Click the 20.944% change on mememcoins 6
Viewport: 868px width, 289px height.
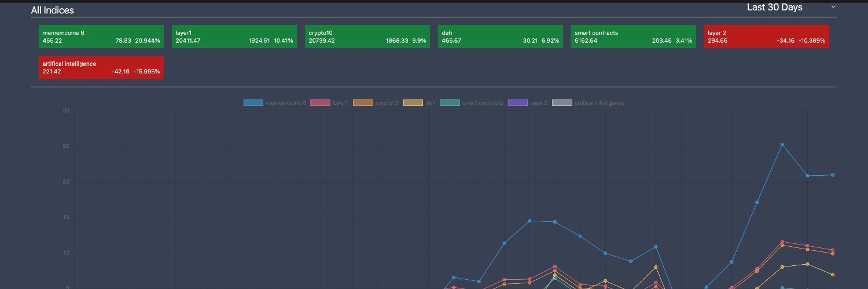point(148,41)
